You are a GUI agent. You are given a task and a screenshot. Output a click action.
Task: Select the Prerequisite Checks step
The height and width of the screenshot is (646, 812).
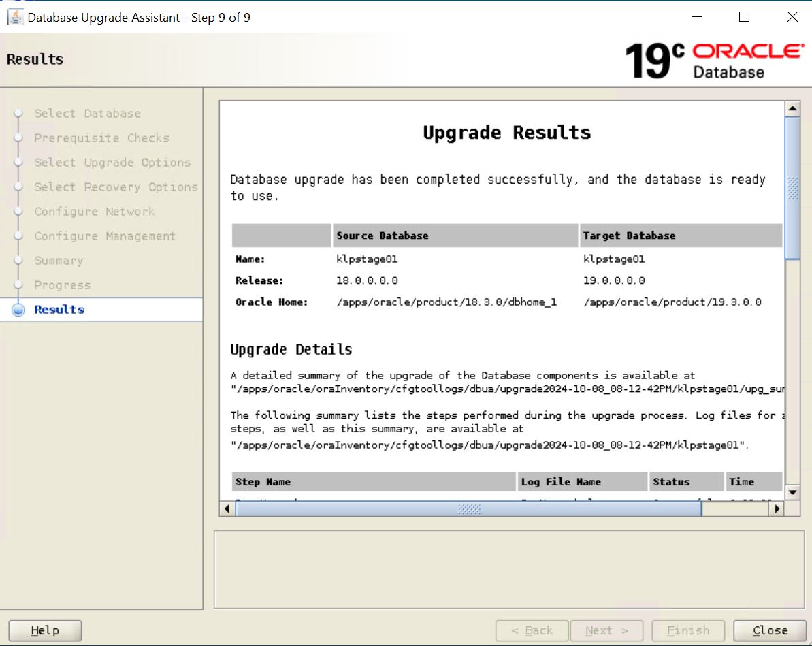101,138
